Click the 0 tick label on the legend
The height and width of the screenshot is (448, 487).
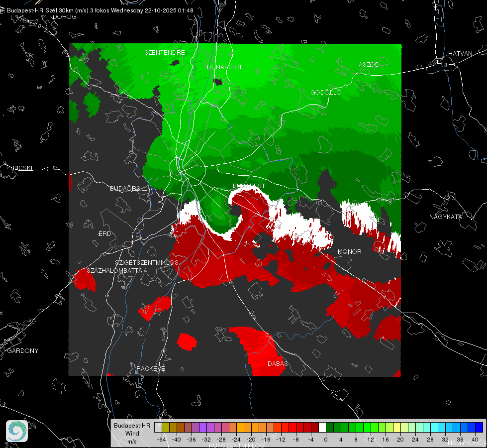point(325,440)
